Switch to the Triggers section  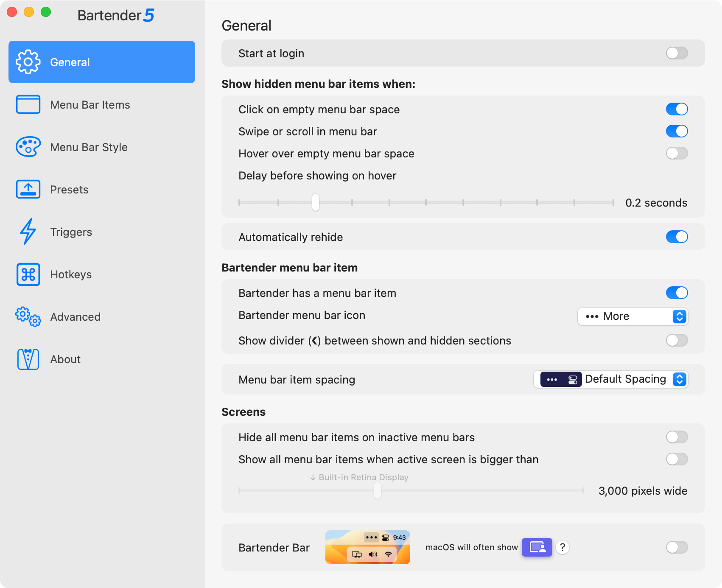[71, 232]
